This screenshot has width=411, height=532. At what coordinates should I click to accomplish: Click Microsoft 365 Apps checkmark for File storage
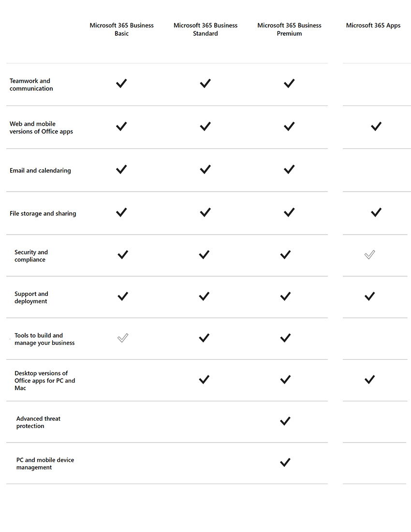[376, 212]
